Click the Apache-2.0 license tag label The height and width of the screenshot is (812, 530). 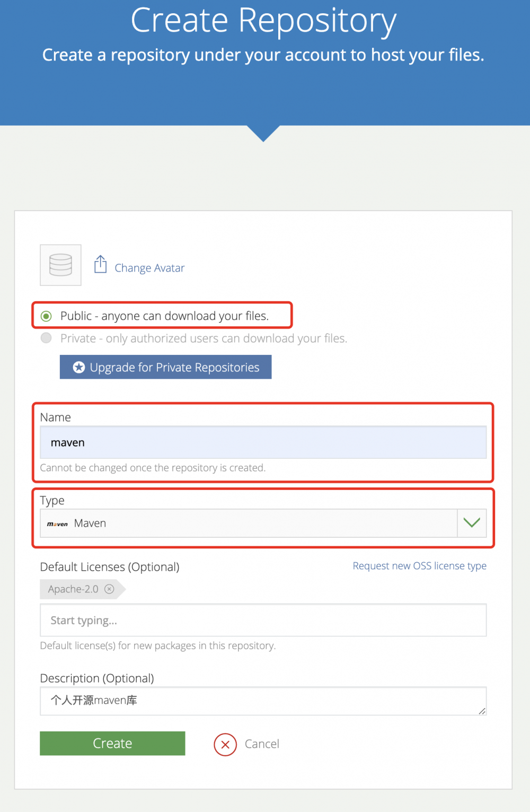click(73, 589)
